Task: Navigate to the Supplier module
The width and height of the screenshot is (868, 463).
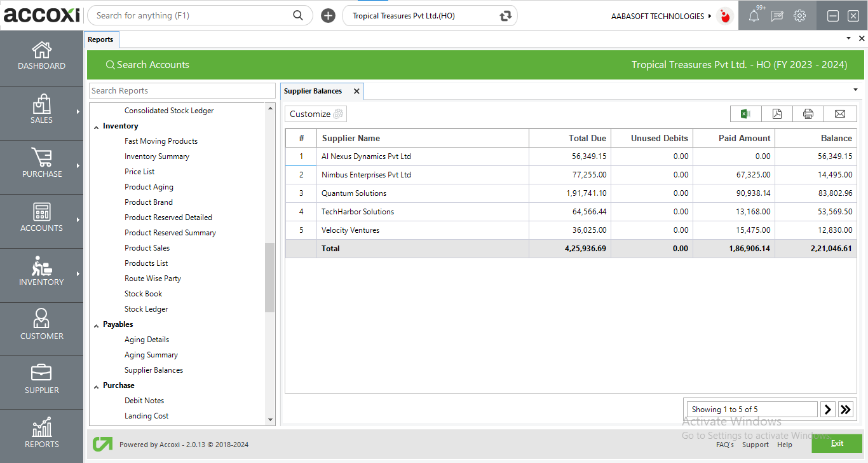Action: coord(41,382)
